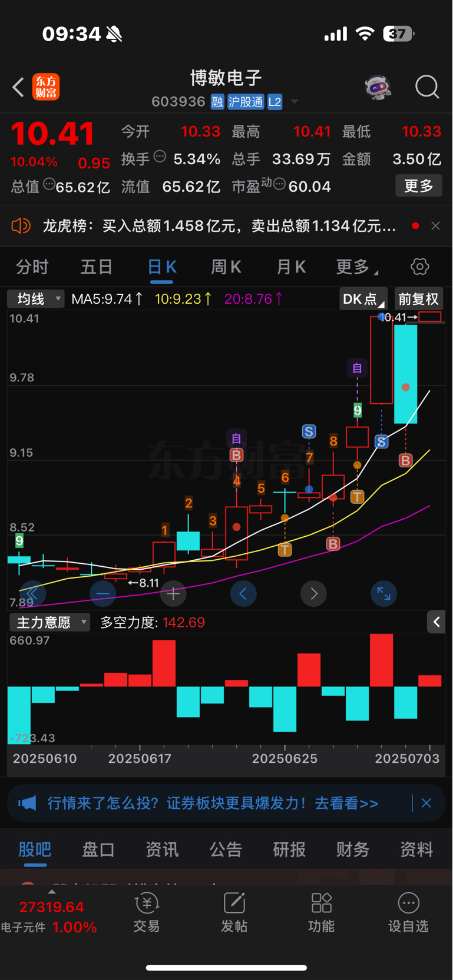Open the 龙虎榜 news ticker
This screenshot has height=980, width=453.
[219, 226]
